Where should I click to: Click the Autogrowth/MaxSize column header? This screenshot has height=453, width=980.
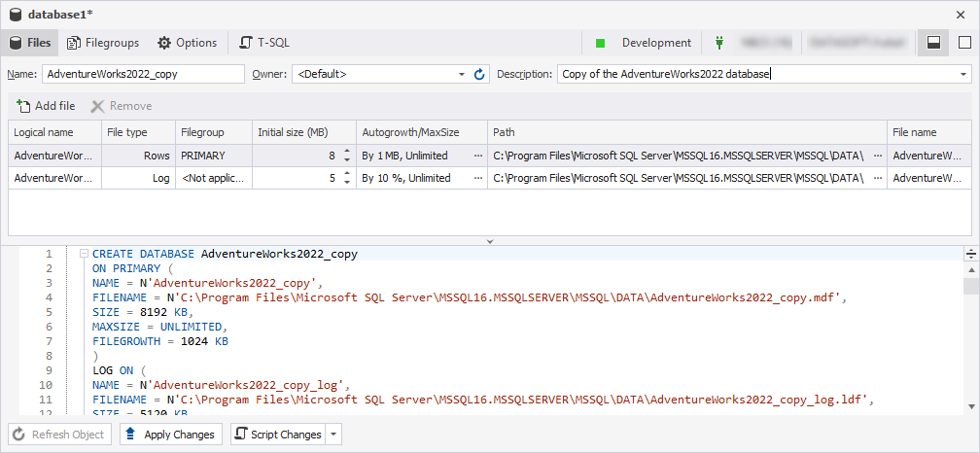tap(422, 132)
